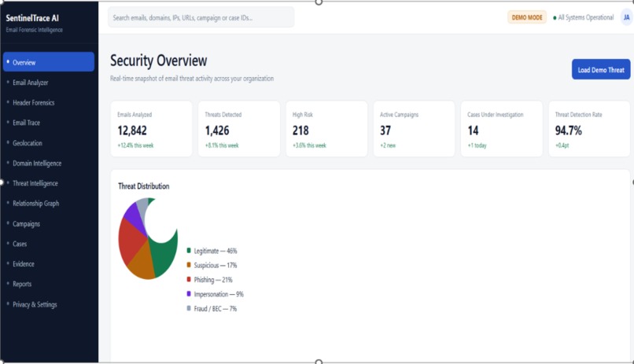
Task: Click the '+2 new' campaigns indicator
Action: coord(388,145)
